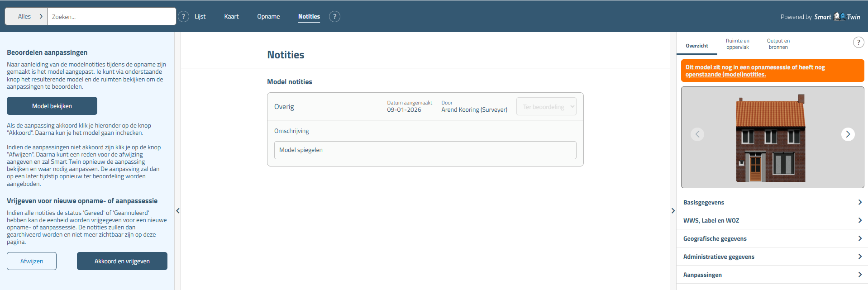Collapse the left instructions panel arrow
Image resolution: width=868 pixels, height=290 pixels.
178,211
